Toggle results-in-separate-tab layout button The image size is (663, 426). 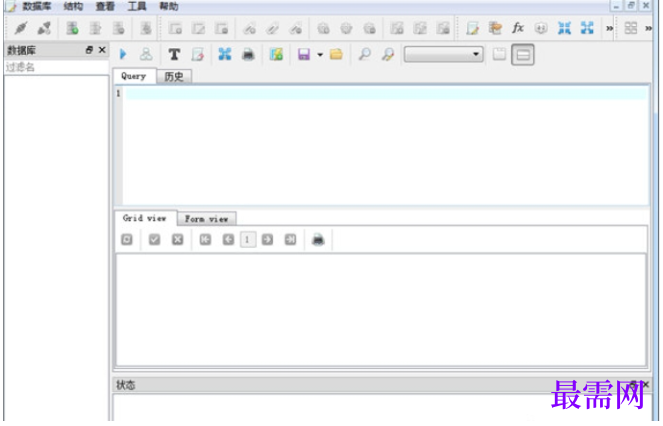point(499,54)
